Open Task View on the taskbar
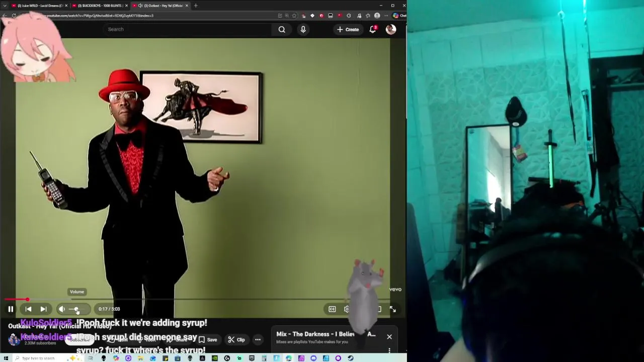The image size is (644, 362). (x=91, y=358)
